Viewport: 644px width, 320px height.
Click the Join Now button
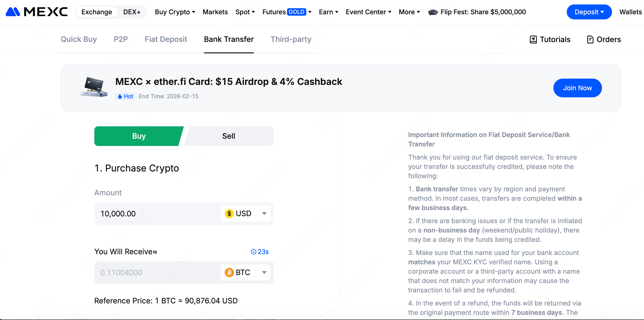(577, 88)
